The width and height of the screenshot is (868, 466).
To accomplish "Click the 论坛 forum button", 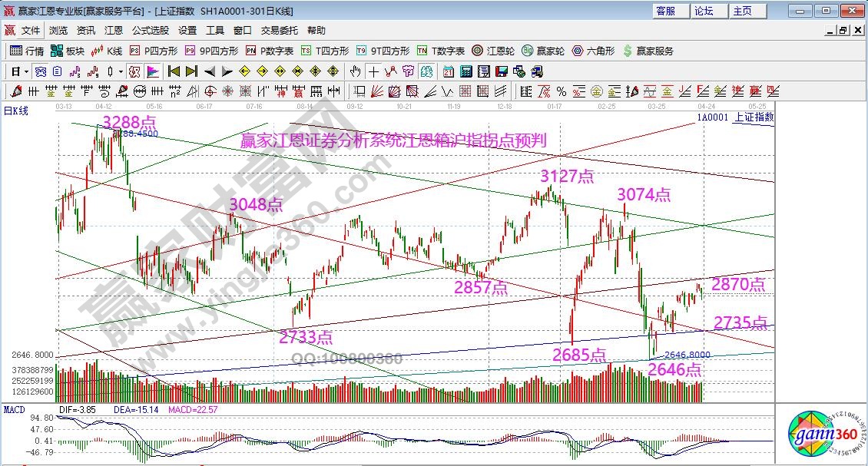I will click(x=704, y=11).
